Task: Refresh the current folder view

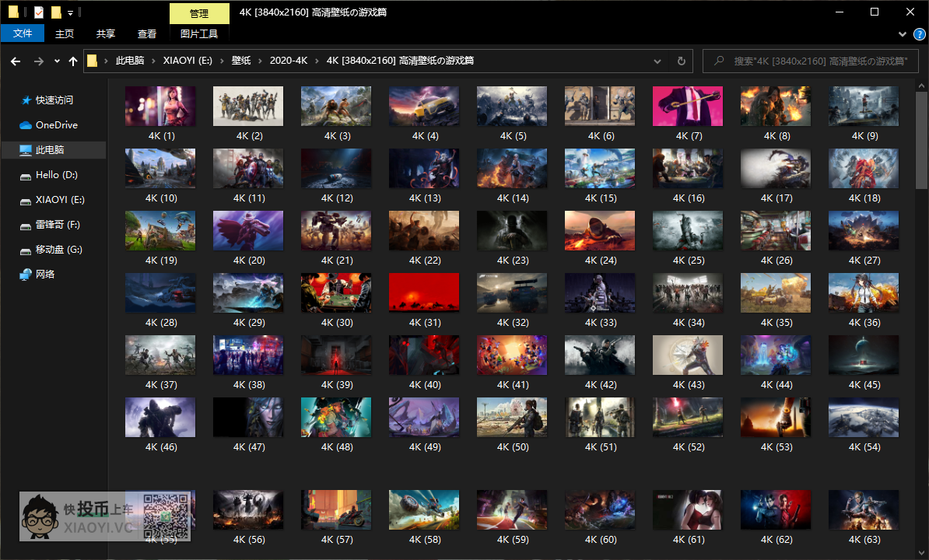Action: (x=682, y=61)
